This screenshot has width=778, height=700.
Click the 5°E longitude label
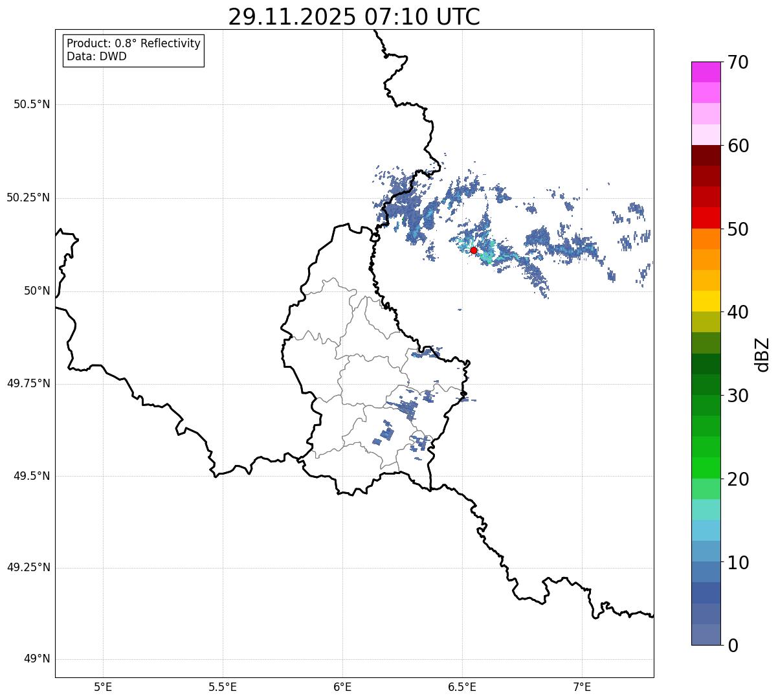[103, 687]
